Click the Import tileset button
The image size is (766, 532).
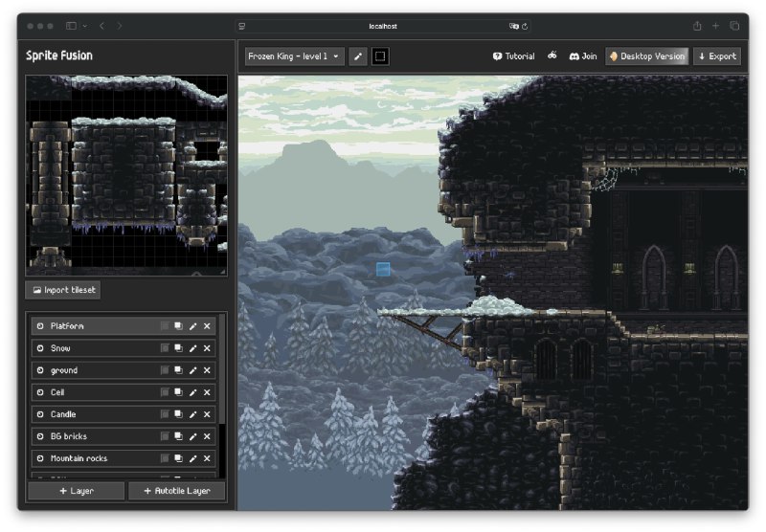point(64,290)
